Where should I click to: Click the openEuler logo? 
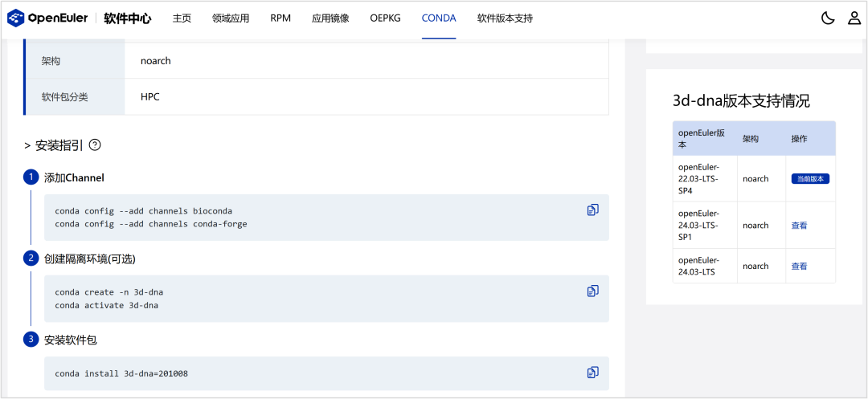[x=47, y=18]
